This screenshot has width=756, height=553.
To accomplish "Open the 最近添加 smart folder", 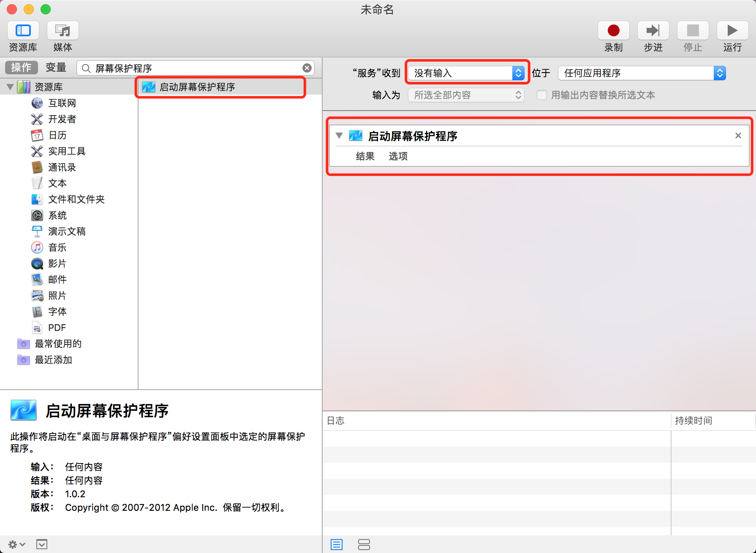I will pyautogui.click(x=53, y=360).
